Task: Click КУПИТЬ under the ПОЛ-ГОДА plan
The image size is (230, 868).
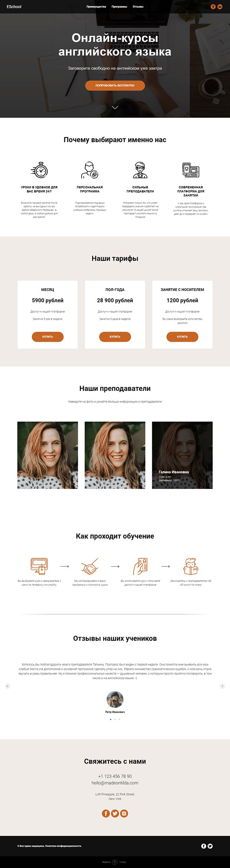Action: tap(115, 337)
